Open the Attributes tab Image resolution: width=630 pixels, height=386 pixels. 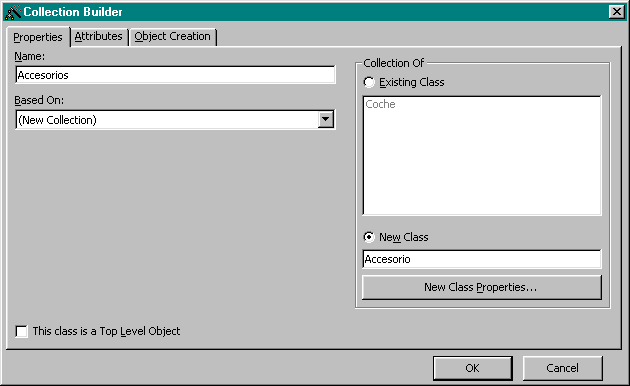pos(98,37)
